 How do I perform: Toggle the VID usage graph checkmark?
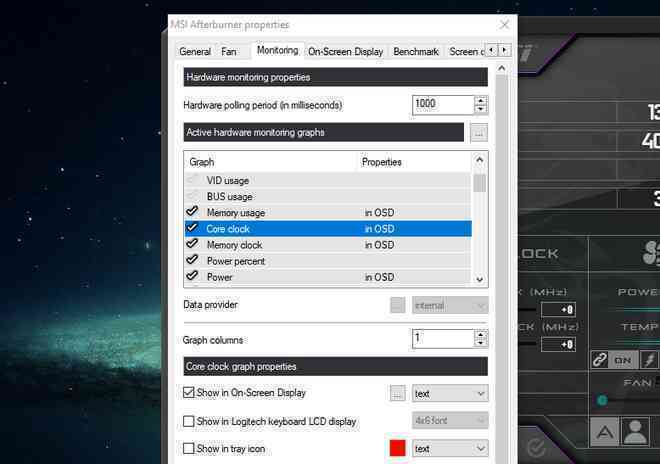193,180
